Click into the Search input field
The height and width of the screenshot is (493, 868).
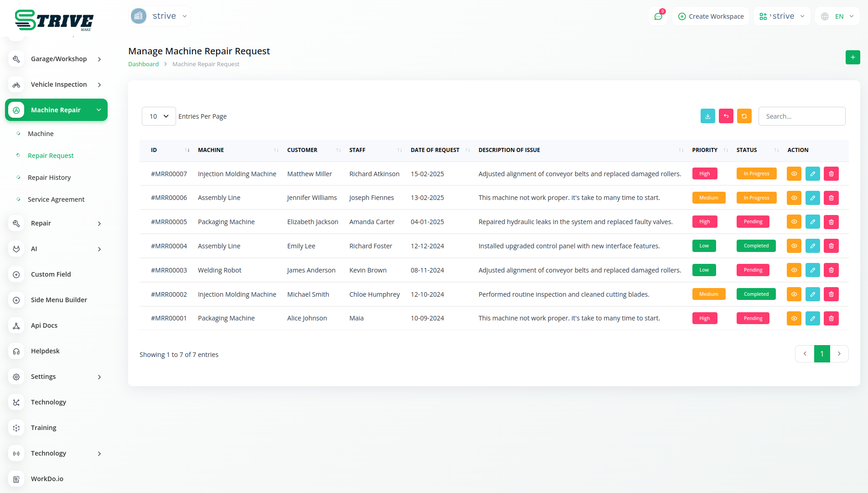click(801, 116)
